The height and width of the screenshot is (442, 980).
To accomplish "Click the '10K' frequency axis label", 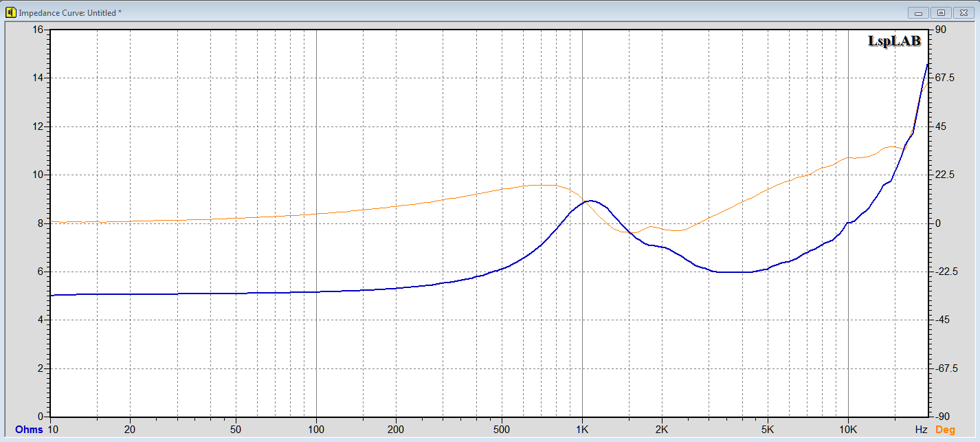I will pyautogui.click(x=848, y=430).
